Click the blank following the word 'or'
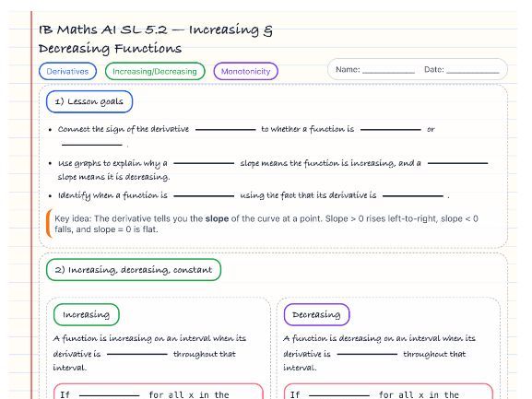Screen dimensions: 532x399 [x=91, y=145]
